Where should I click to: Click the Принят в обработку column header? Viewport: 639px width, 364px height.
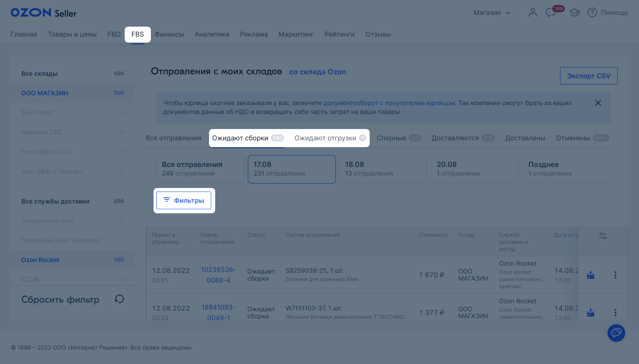click(x=166, y=239)
